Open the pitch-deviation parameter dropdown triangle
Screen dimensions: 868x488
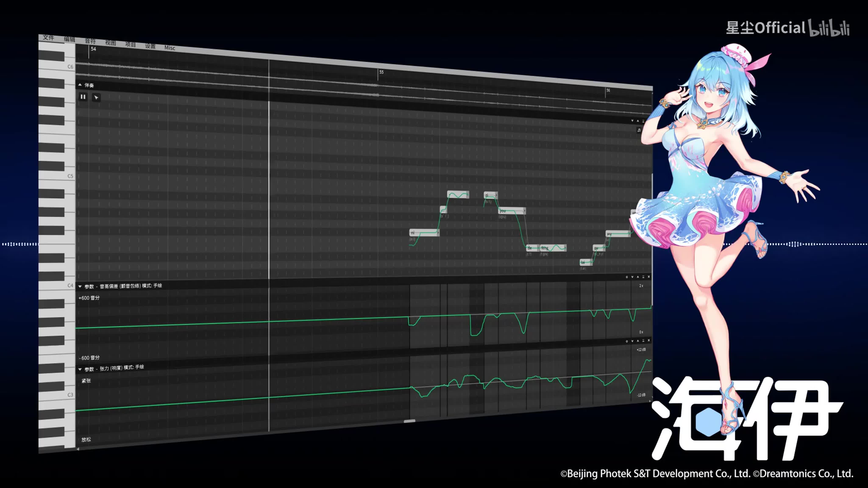point(80,287)
